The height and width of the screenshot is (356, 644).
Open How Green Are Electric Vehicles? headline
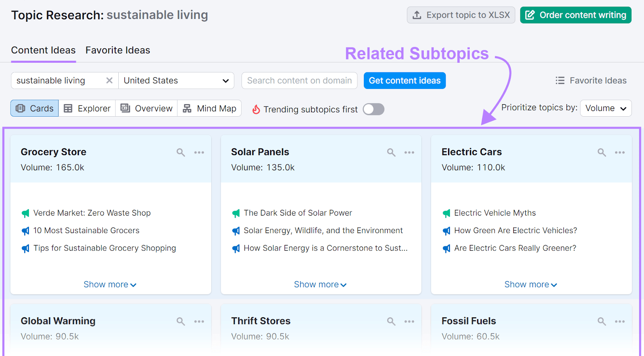(516, 230)
